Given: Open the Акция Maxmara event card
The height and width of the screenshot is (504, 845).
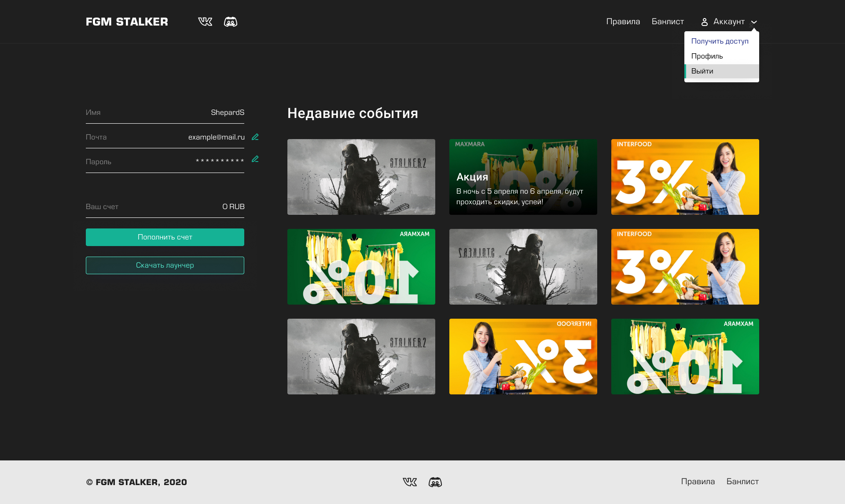Looking at the screenshot, I should [x=523, y=177].
